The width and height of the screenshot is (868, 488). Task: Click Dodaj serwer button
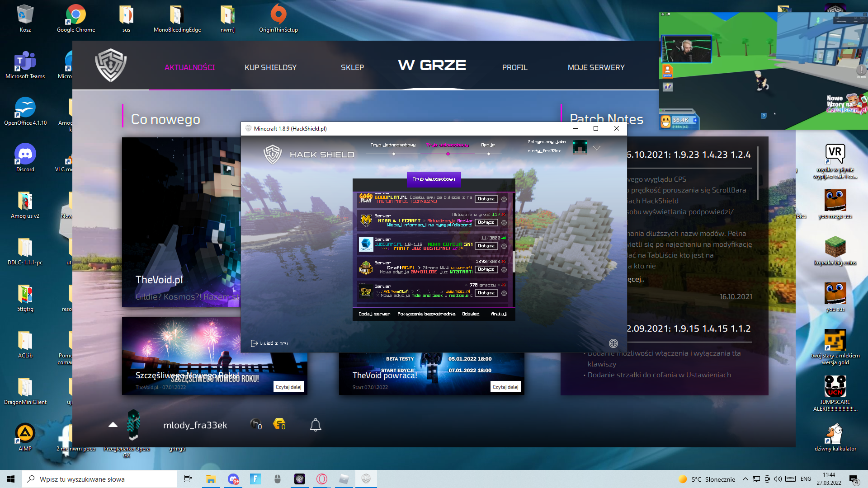pyautogui.click(x=374, y=314)
